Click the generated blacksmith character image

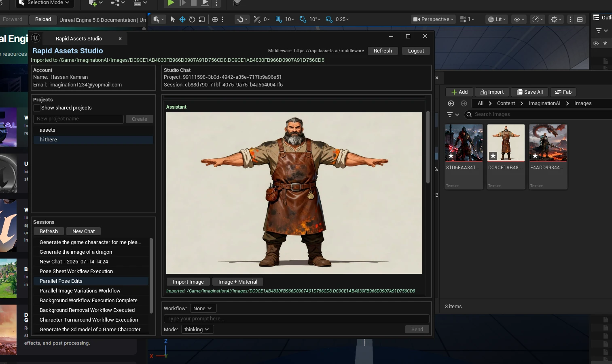(294, 193)
